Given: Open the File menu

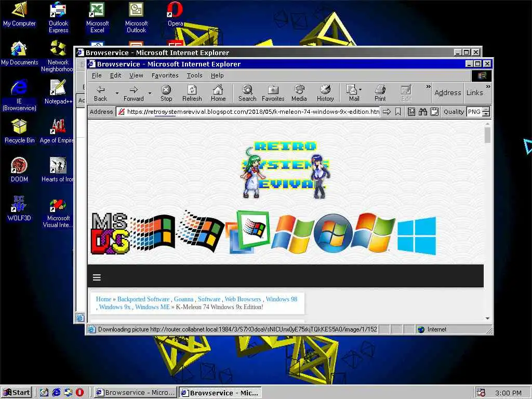Looking at the screenshot, I should [x=97, y=75].
